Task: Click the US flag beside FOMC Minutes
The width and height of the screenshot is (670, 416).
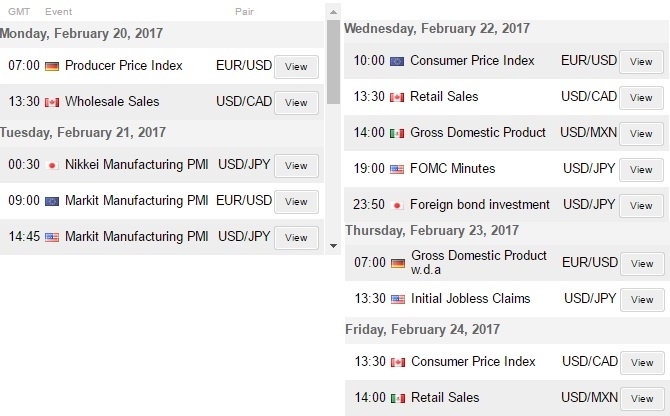Action: (397, 169)
